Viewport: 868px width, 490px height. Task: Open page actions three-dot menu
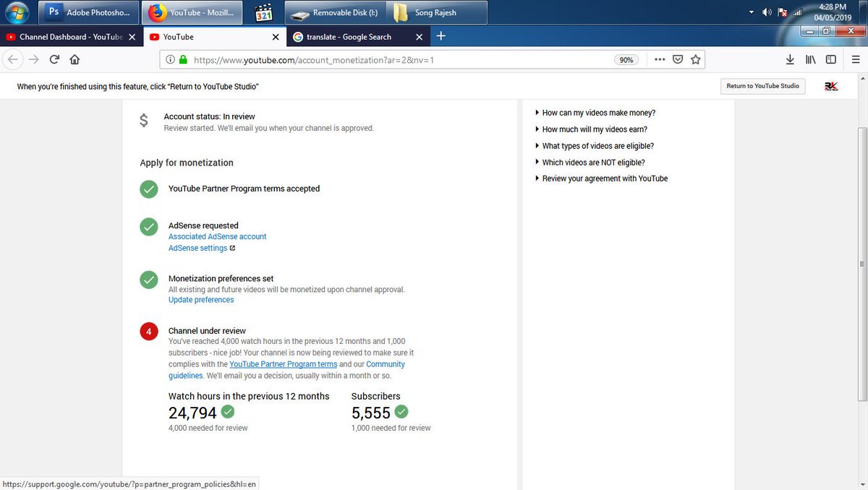pos(660,60)
